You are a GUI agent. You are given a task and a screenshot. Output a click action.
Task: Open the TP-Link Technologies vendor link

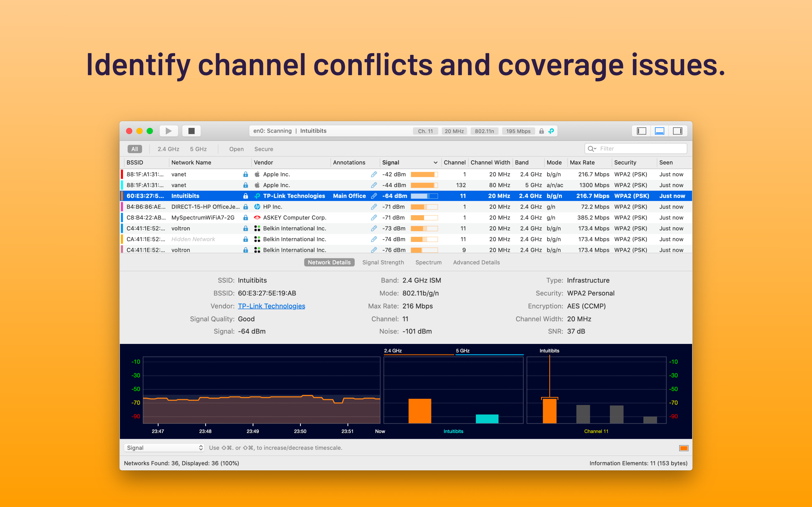point(271,306)
